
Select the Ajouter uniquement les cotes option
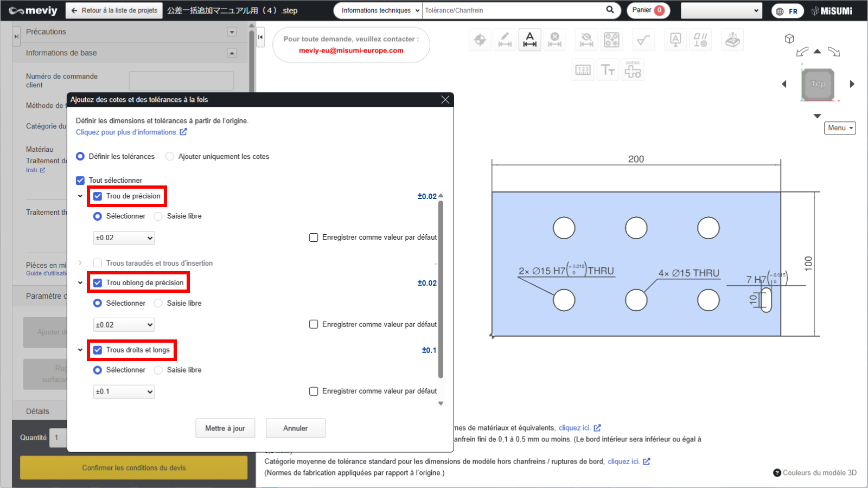click(x=170, y=157)
